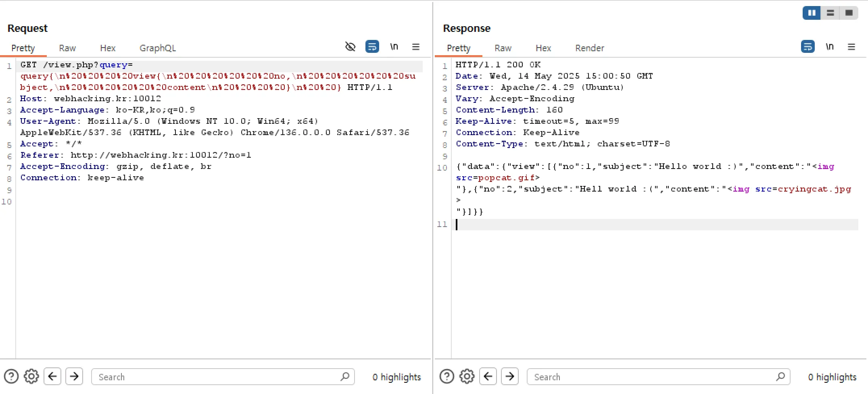Viewport: 868px width, 394px height.
Task: Click the Referer header line
Action: tap(136, 155)
